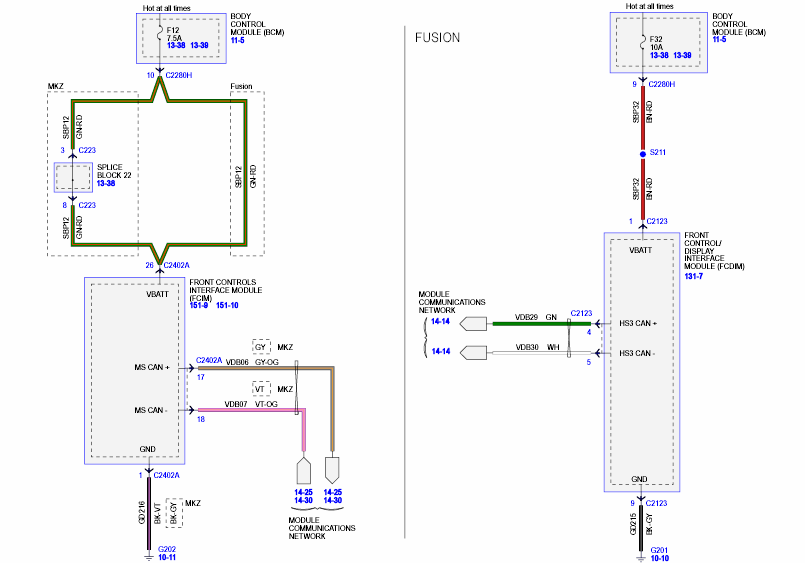Click the large 'FUSION' heading
Image resolution: width=805 pixels, height=563 pixels.
coord(437,38)
